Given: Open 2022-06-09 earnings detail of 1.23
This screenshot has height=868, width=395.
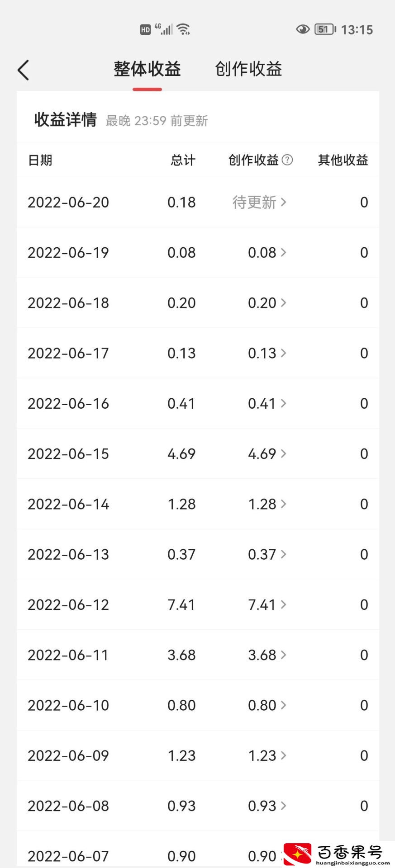Looking at the screenshot, I should (x=267, y=755).
